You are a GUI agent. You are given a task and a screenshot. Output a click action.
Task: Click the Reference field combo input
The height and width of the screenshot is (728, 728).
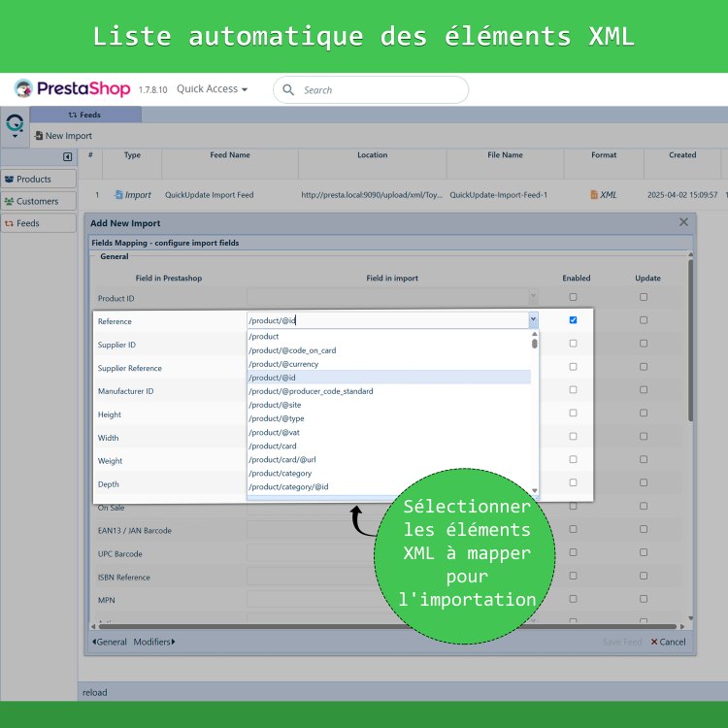click(x=387, y=320)
